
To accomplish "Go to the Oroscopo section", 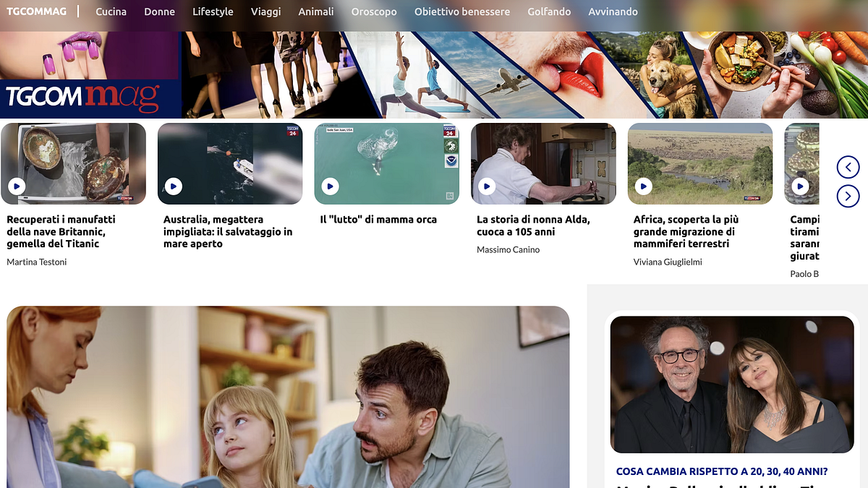I will (374, 12).
